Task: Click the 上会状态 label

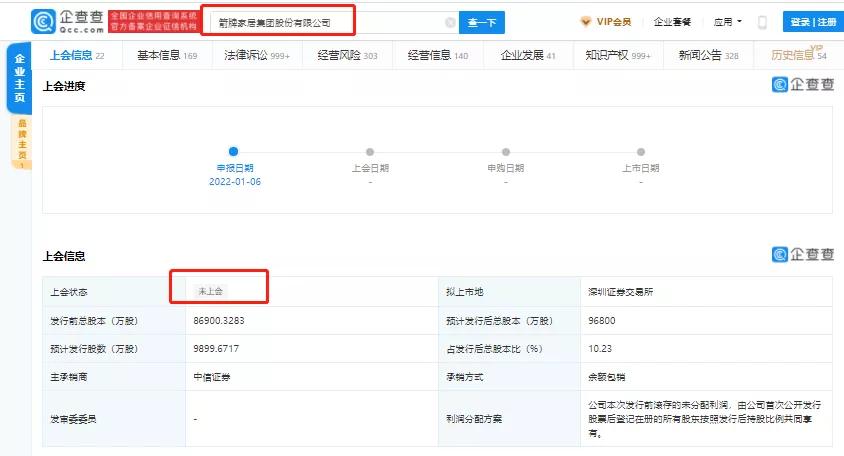Action: pyautogui.click(x=68, y=292)
